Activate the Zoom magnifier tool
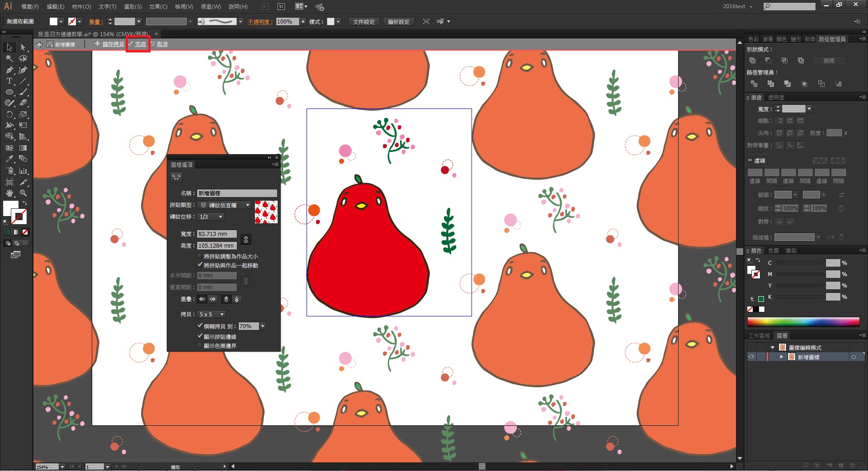Viewport: 868px width, 471px height. [x=23, y=193]
